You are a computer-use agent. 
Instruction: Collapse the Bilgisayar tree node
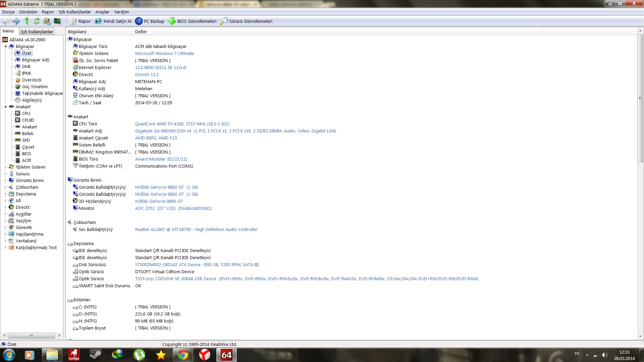click(x=5, y=47)
